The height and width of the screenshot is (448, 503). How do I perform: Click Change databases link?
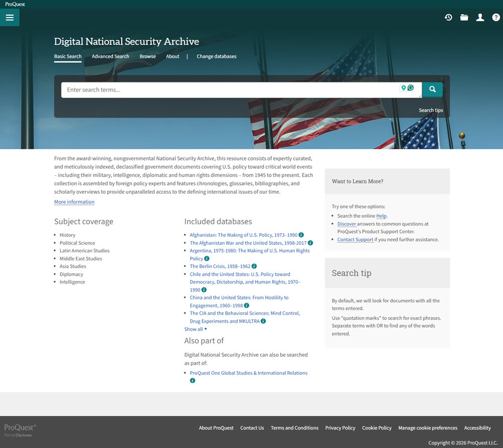pos(216,56)
